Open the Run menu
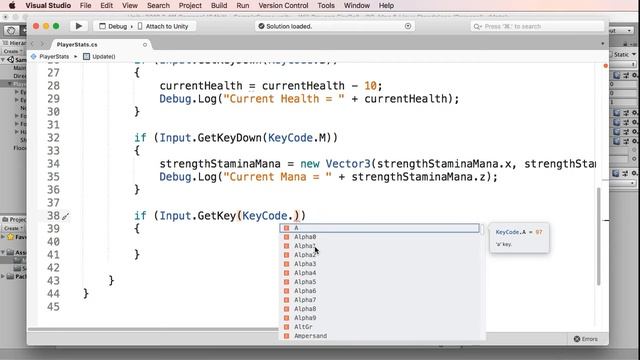The height and width of the screenshot is (360, 640). coord(243,5)
